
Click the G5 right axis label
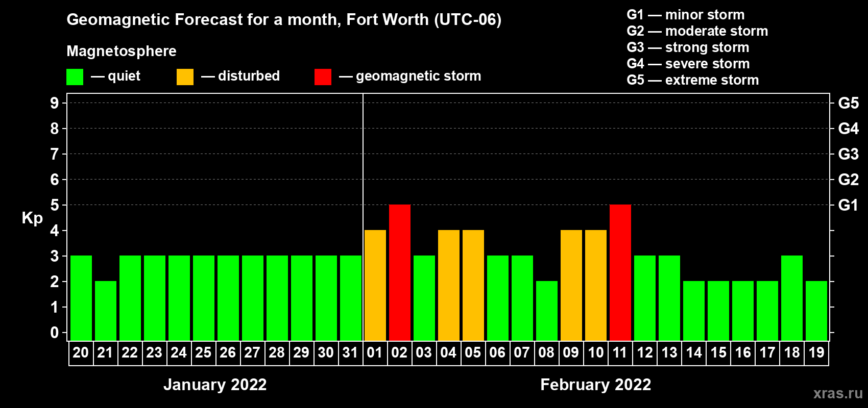tap(849, 103)
